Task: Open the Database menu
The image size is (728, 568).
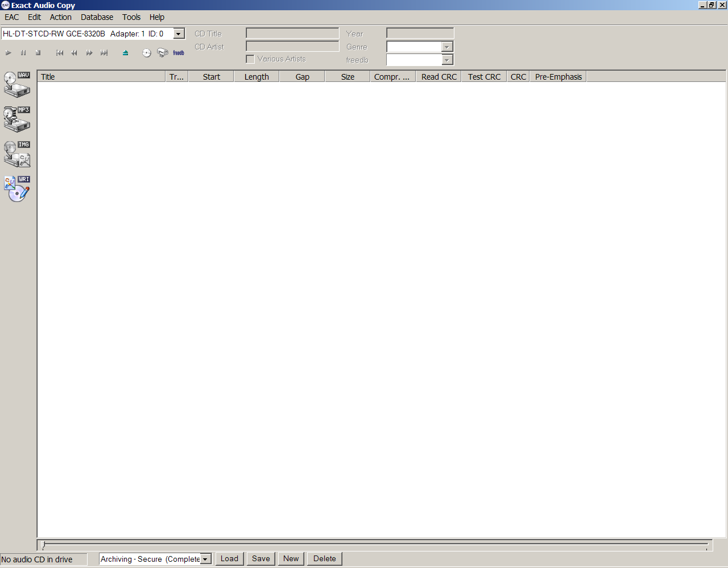Action: coord(97,17)
